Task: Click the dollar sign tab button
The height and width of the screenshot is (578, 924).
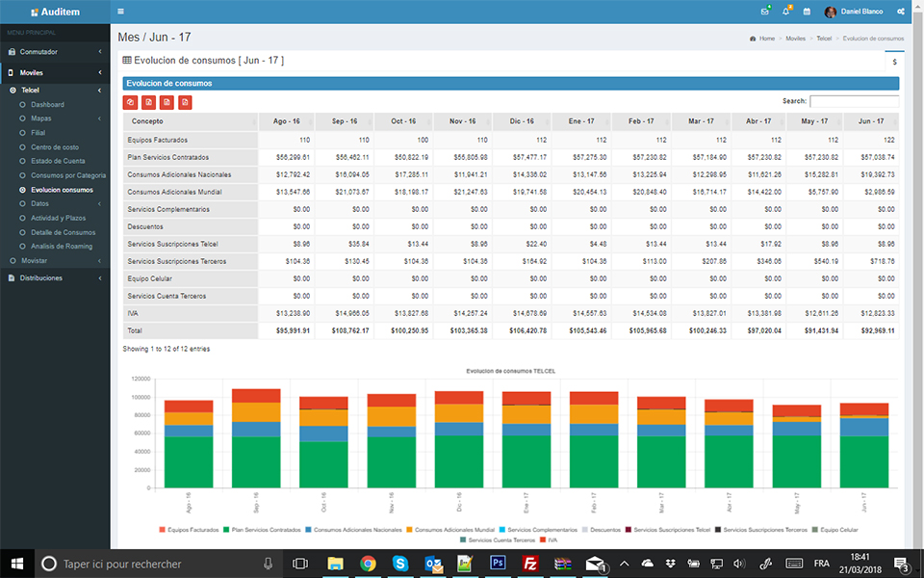Action: (894, 62)
